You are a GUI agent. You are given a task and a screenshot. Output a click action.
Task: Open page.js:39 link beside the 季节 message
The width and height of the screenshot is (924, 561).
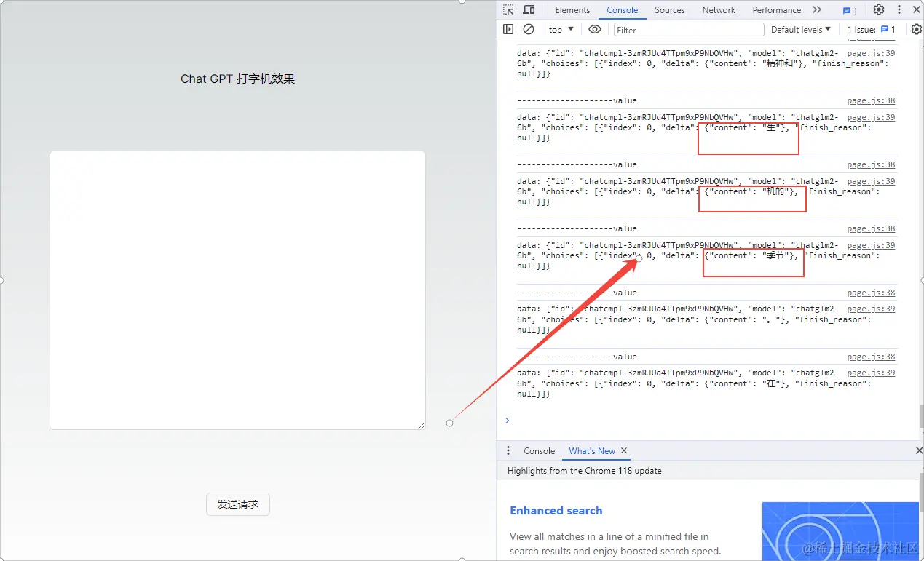tap(871, 245)
